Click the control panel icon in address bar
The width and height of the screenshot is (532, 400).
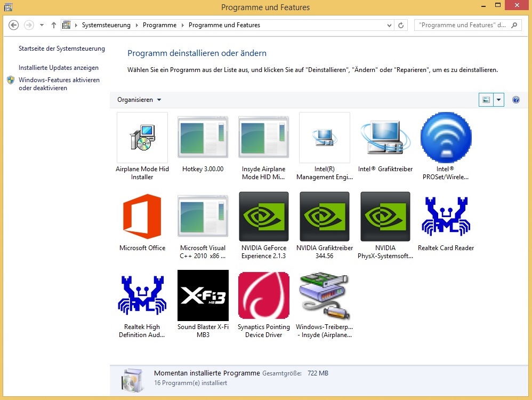pyautogui.click(x=67, y=25)
